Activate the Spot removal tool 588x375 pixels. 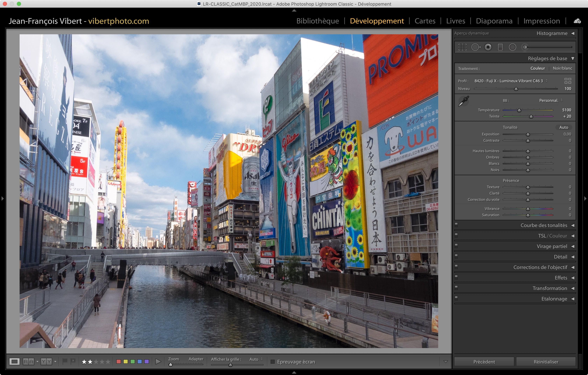(x=475, y=47)
